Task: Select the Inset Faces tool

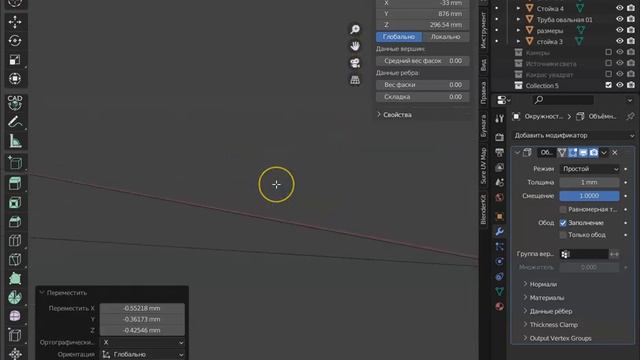Action: point(15,203)
